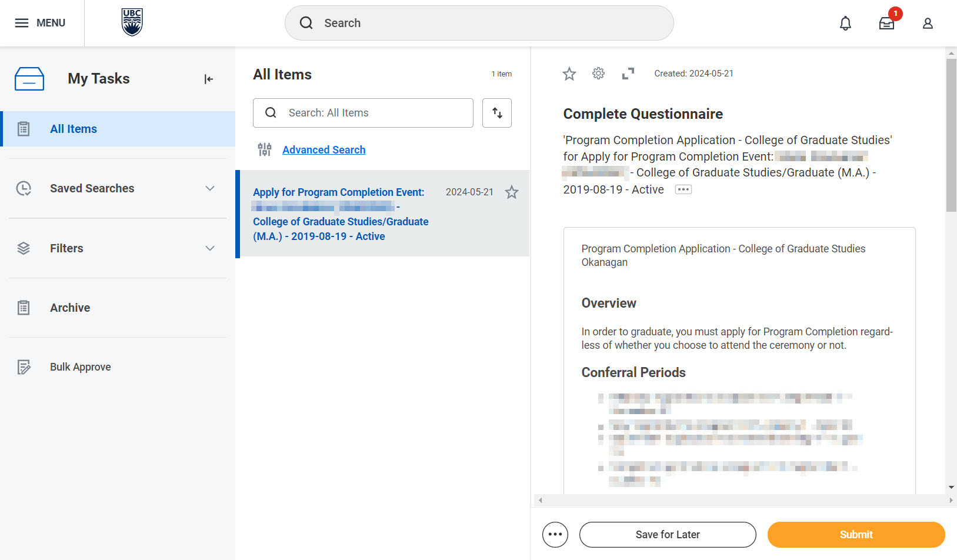Screen dimensions: 957x560
Task: Star the Program Completion list item
Action: (x=512, y=192)
